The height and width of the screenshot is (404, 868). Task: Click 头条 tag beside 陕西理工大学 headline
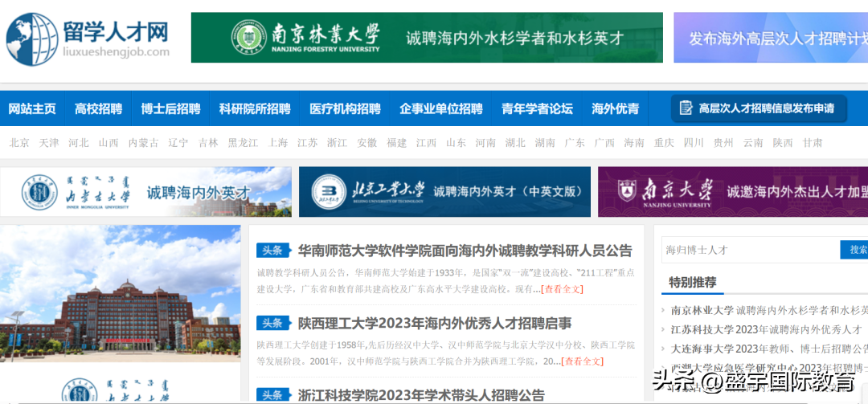click(x=273, y=323)
